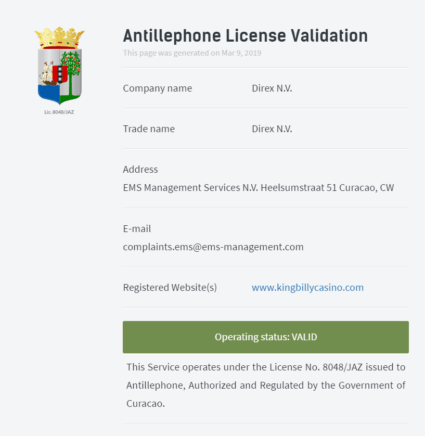The image size is (425, 436).
Task: Click the E-mail label
Action: click(x=137, y=229)
